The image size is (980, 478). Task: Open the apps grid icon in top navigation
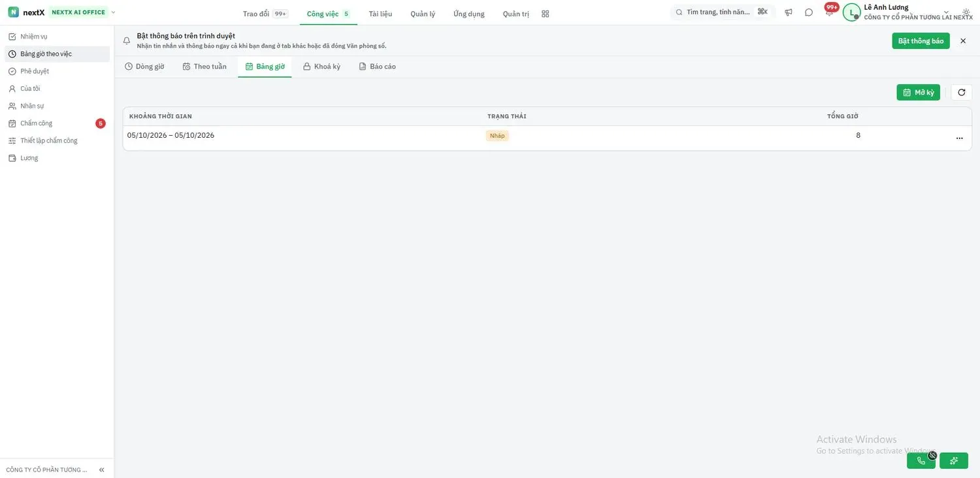tap(546, 14)
